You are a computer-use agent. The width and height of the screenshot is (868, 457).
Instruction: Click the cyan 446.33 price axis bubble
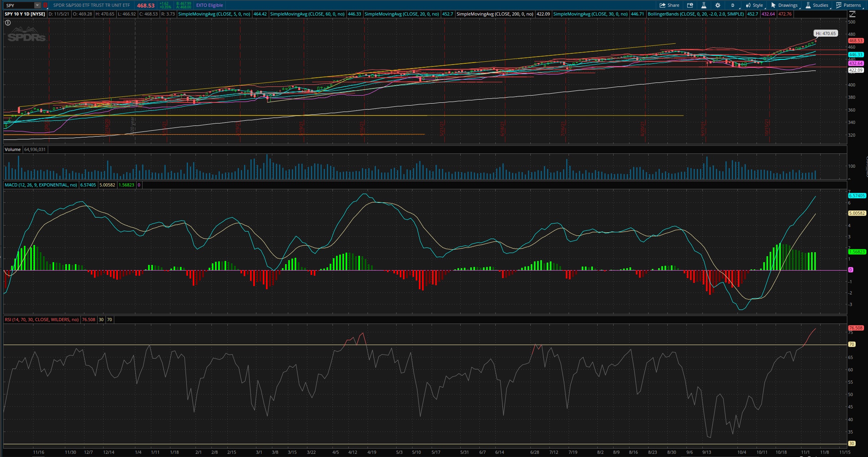pyautogui.click(x=856, y=55)
